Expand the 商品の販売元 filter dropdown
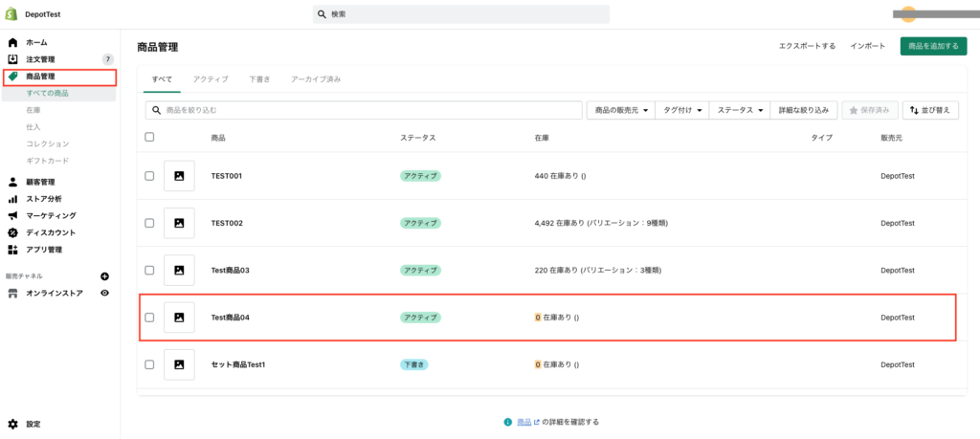 [618, 110]
